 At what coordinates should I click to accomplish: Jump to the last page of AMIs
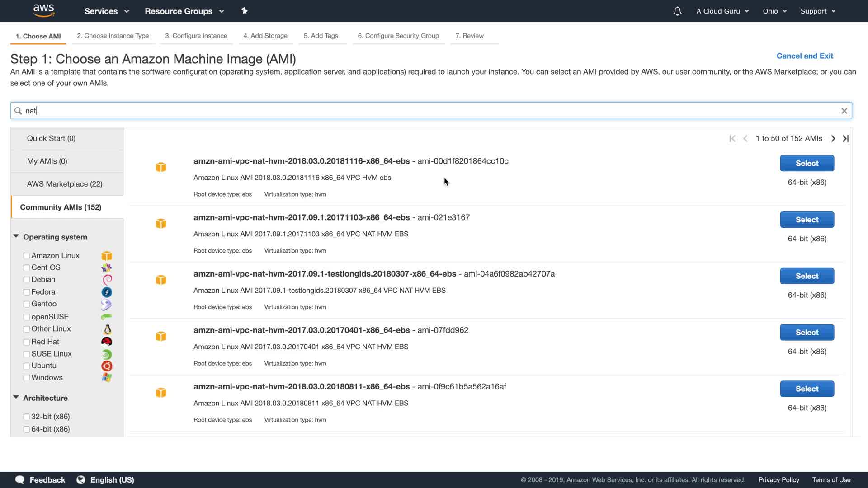846,139
